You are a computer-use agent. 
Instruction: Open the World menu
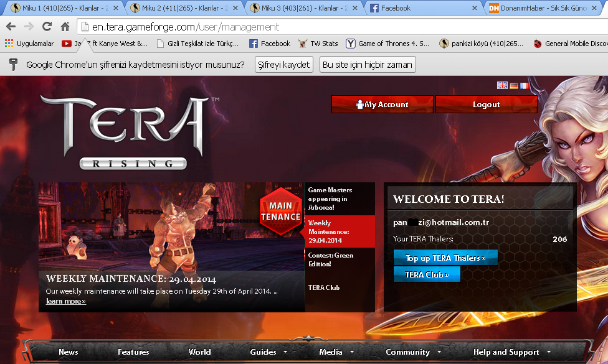(x=200, y=352)
